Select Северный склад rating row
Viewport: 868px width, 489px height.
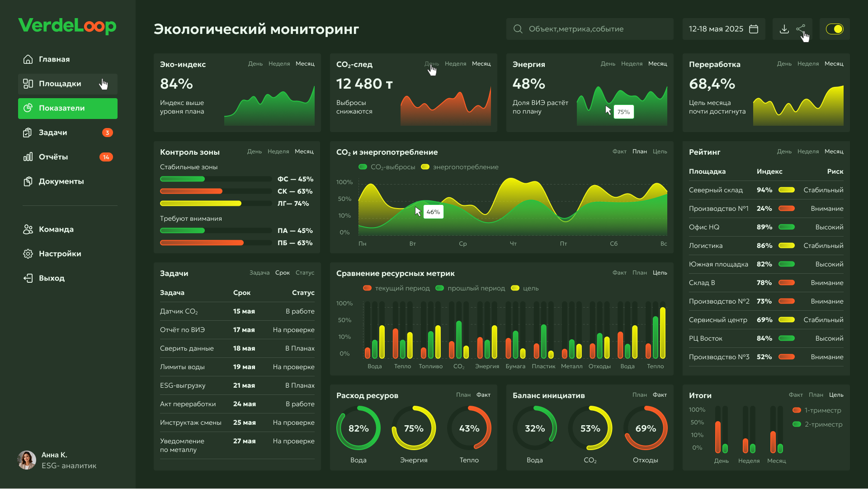click(766, 190)
